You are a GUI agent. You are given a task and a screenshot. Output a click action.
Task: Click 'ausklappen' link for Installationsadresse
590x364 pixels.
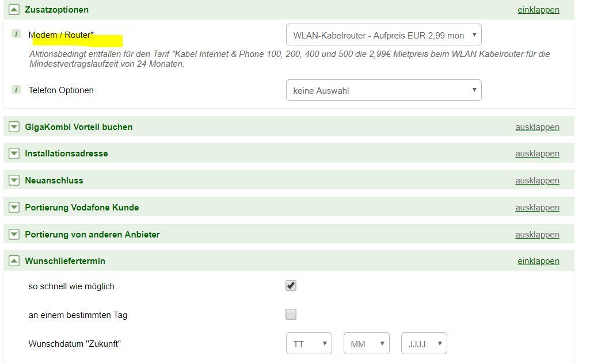coord(537,154)
